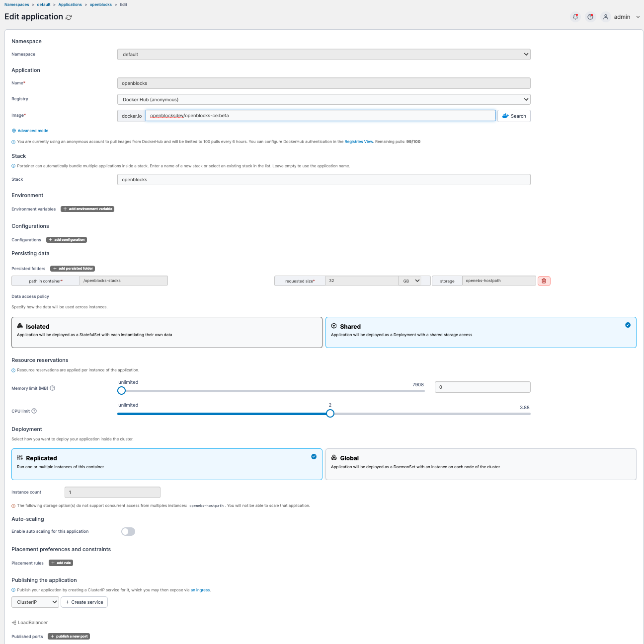This screenshot has width=644, height=644.
Task: Click the Stack section info icon
Action: pyautogui.click(x=13, y=166)
